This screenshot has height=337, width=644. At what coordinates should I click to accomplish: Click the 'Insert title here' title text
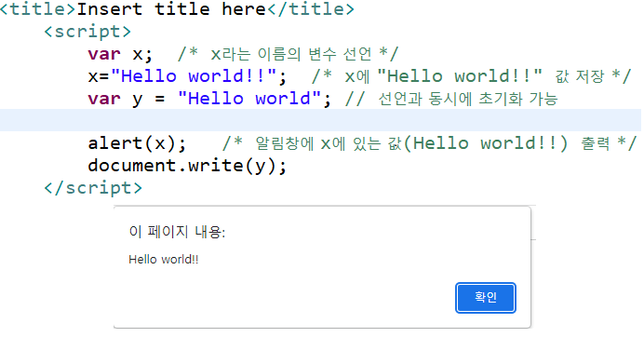click(171, 8)
